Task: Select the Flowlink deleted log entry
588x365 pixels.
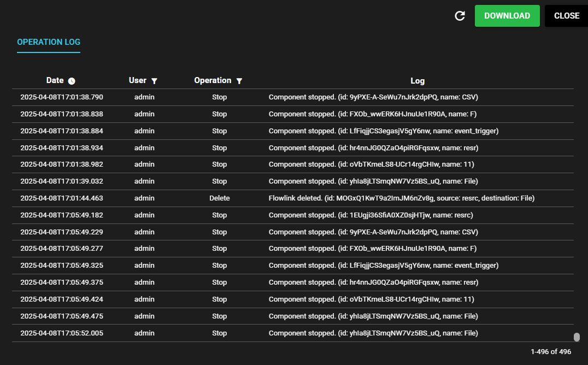Action: (x=401, y=198)
